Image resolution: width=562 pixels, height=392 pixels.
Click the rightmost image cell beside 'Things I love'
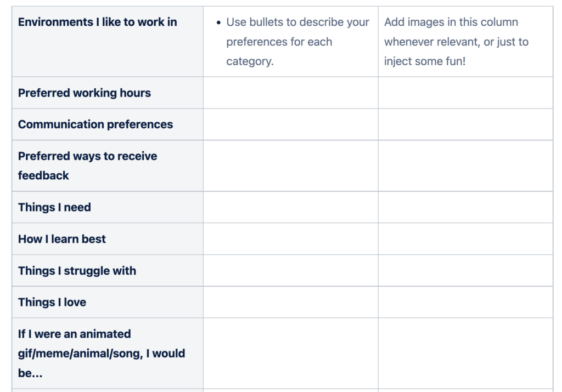click(465, 302)
